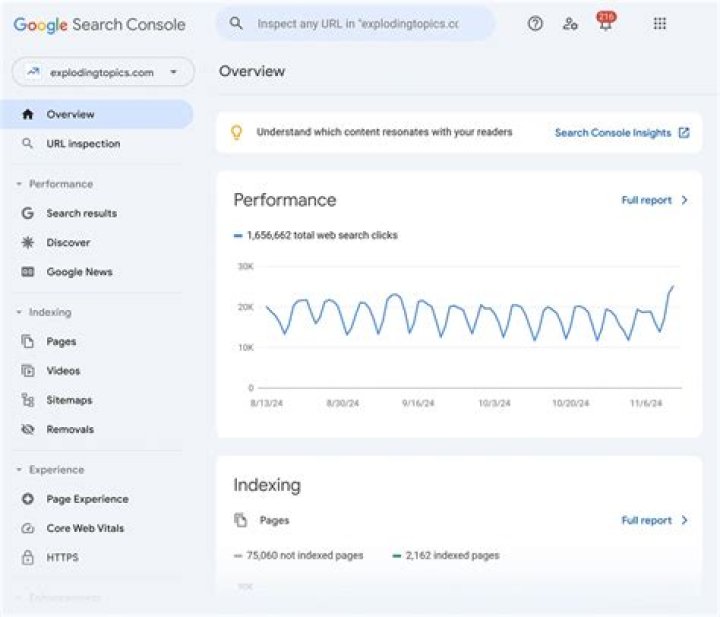
Task: Click the manage users and settings icon
Action: [570, 23]
